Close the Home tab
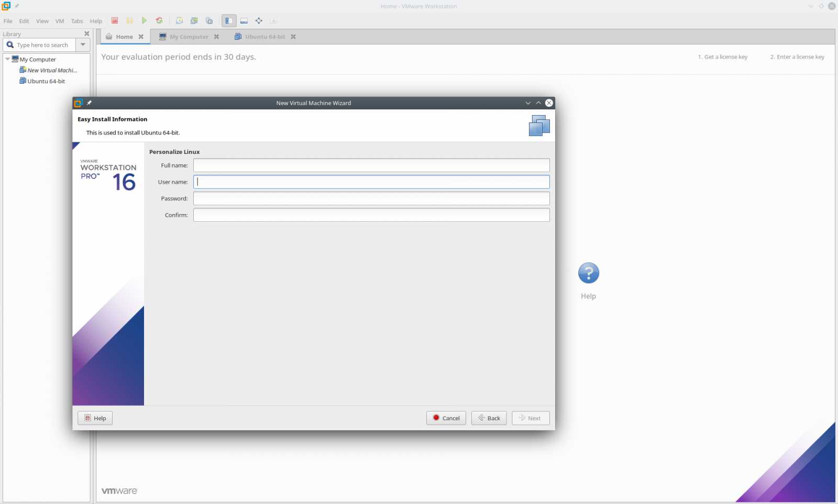 [x=141, y=37]
